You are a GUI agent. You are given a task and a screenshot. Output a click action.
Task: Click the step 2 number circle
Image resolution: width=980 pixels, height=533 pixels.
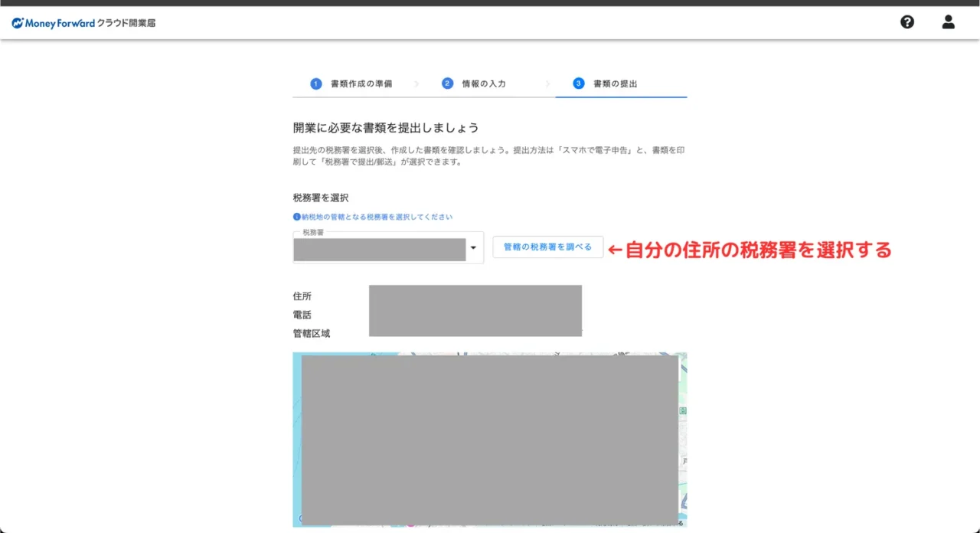tap(448, 83)
